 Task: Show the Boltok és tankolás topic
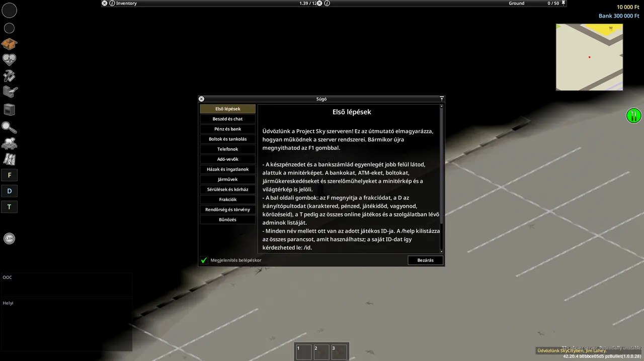(228, 139)
